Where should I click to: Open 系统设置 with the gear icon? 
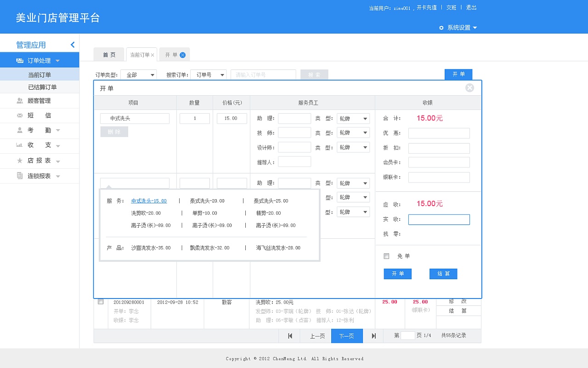click(441, 28)
